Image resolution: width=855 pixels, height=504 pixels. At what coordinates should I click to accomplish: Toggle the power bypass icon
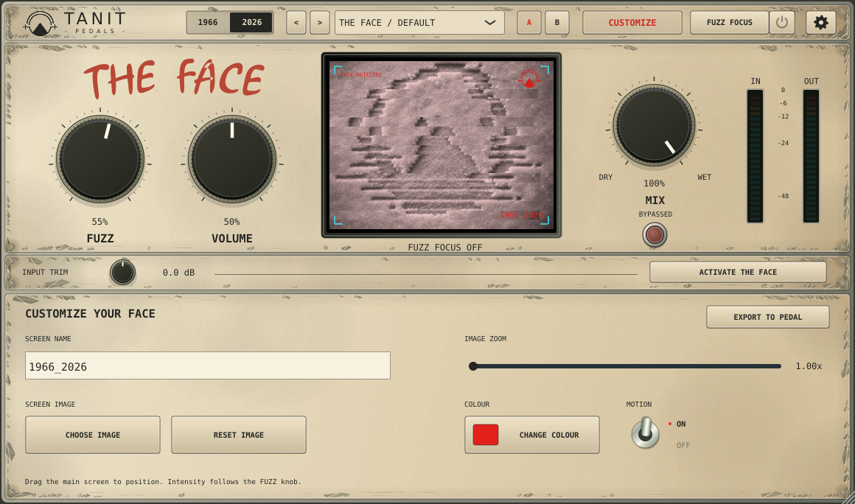(782, 22)
